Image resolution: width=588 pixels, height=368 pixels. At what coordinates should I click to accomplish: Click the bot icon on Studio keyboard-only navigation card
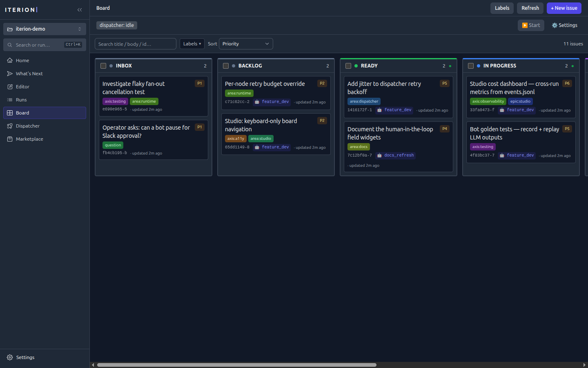click(257, 147)
